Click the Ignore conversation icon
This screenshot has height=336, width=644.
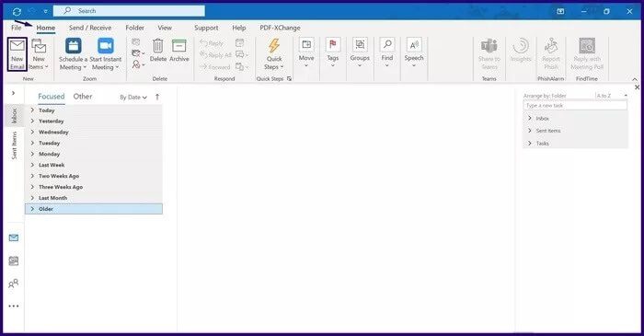(136, 42)
